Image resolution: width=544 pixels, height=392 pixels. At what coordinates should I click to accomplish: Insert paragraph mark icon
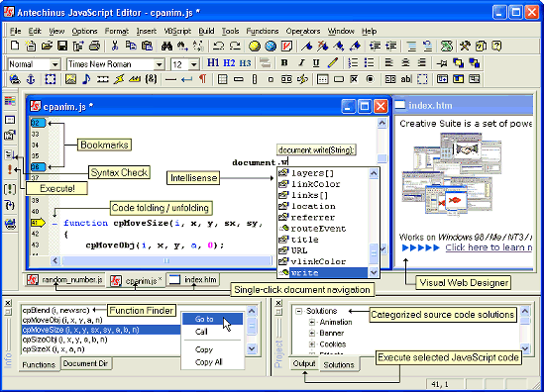tap(202, 79)
